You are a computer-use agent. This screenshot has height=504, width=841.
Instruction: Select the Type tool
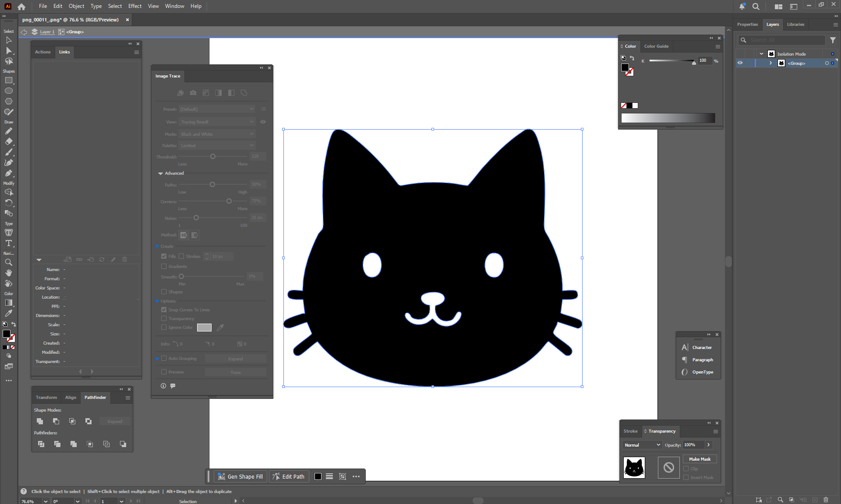(x=8, y=243)
